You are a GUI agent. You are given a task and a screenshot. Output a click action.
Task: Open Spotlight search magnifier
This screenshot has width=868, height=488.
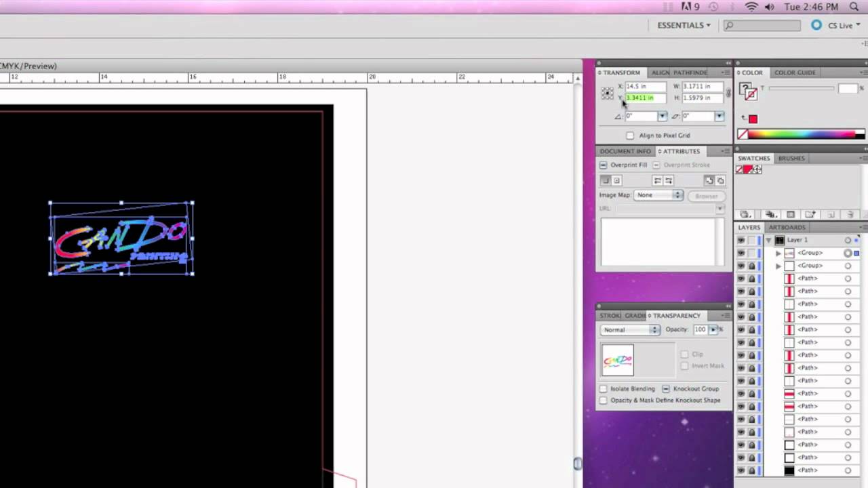coord(854,7)
